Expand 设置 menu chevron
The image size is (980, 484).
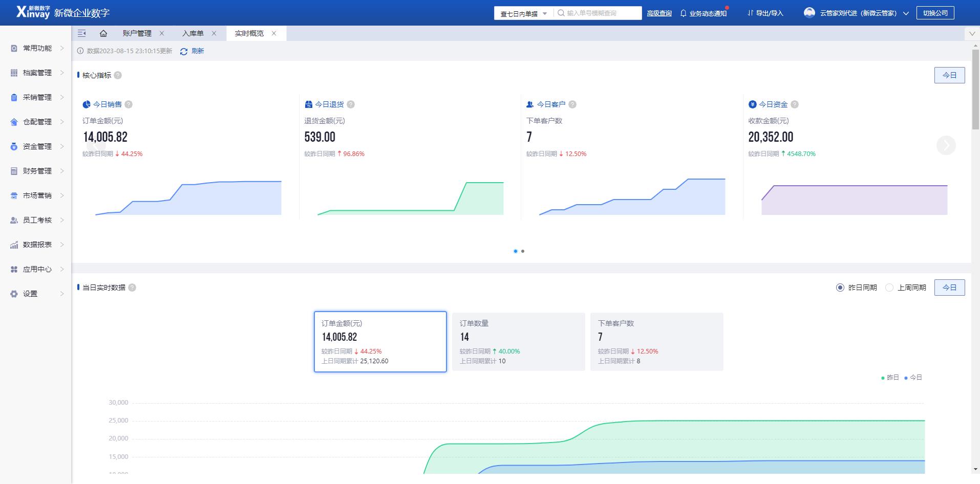pyautogui.click(x=62, y=294)
